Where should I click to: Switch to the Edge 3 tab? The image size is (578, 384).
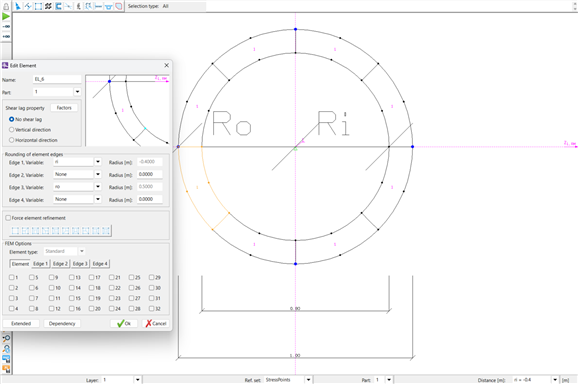(x=80, y=264)
